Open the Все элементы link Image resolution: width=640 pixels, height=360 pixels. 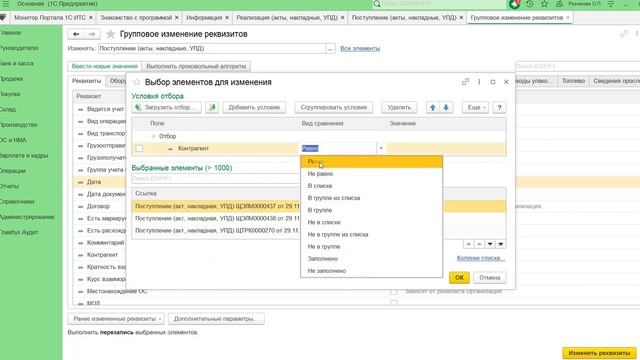click(x=360, y=48)
